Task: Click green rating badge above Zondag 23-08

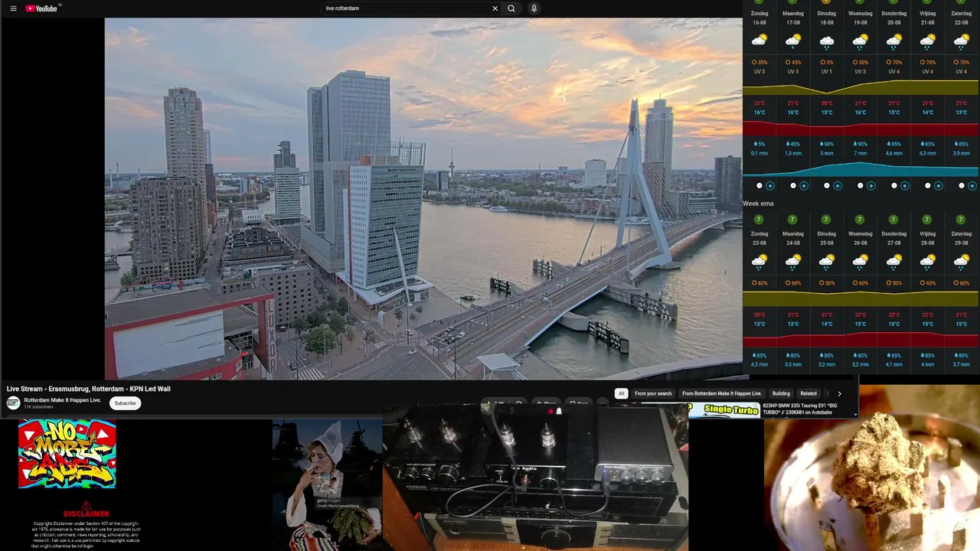Action: pyautogui.click(x=759, y=220)
